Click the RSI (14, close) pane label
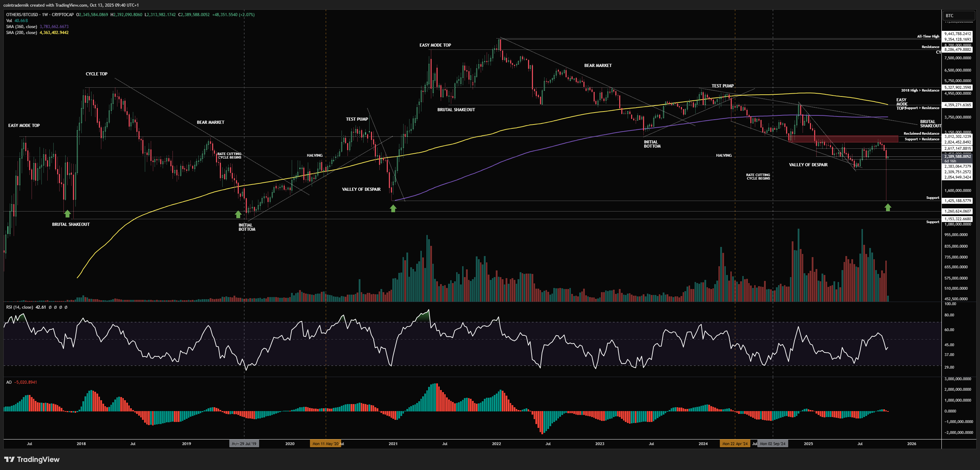This screenshot has width=980, height=470. coord(19,307)
